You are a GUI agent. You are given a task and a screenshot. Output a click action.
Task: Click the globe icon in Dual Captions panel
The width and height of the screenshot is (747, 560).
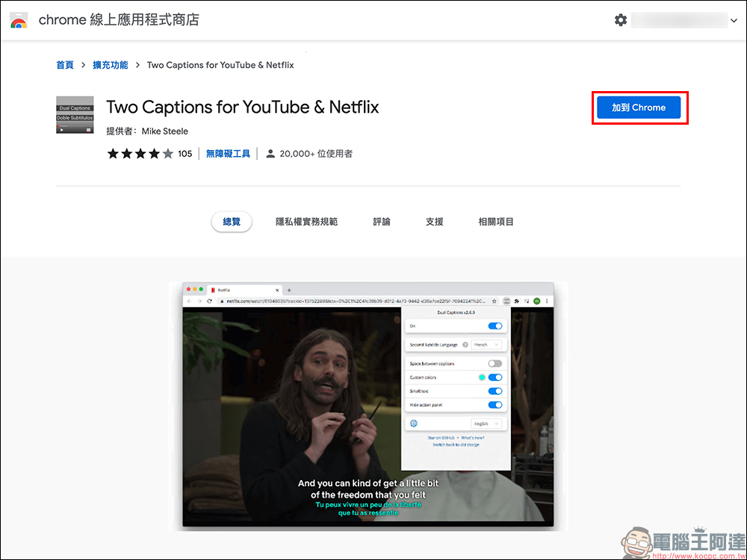point(414,423)
